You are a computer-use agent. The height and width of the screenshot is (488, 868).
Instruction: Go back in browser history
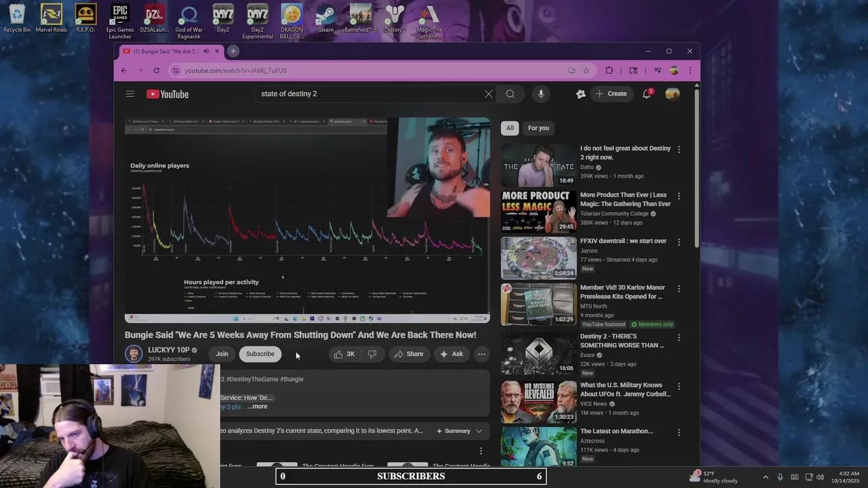pyautogui.click(x=124, y=70)
